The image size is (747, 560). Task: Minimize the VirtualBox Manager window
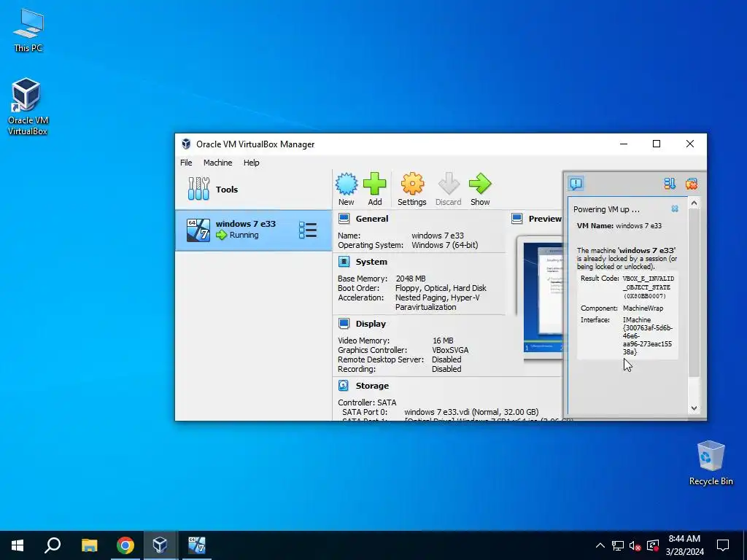[624, 144]
